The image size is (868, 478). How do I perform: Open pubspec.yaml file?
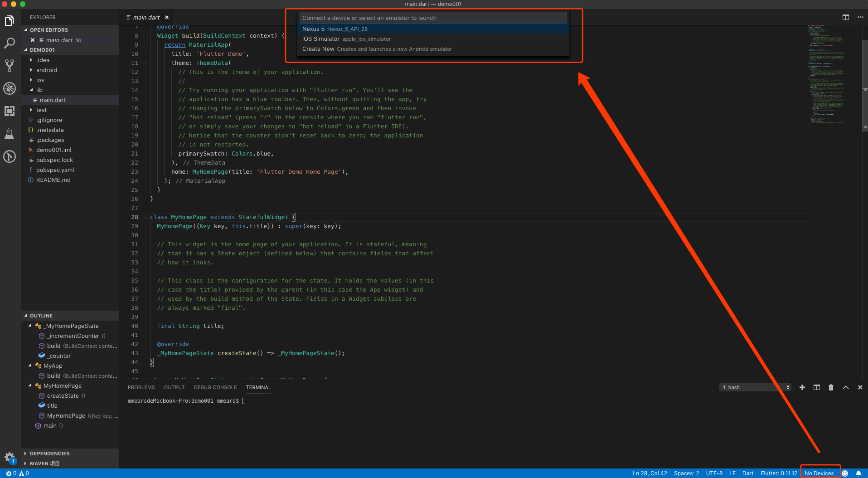[x=70, y=170]
